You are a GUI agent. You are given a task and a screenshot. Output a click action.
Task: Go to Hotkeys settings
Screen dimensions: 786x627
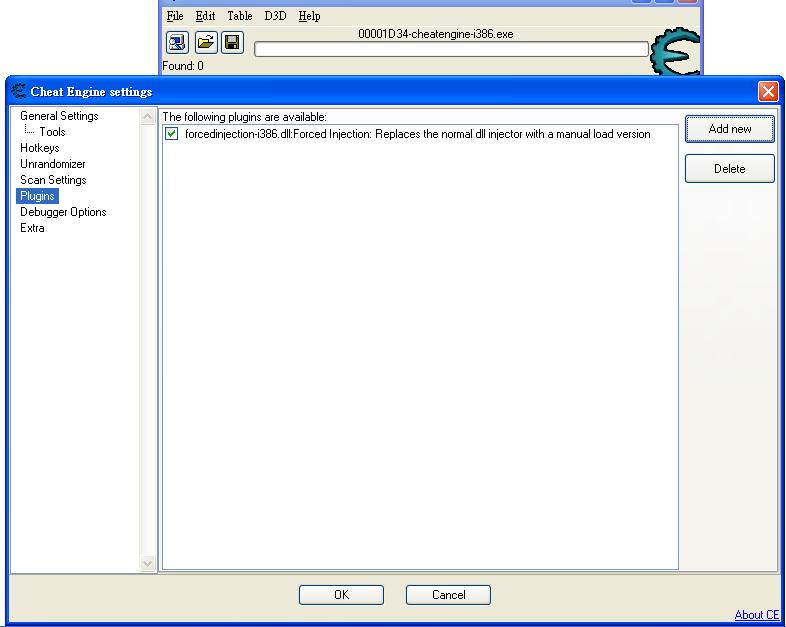(40, 148)
